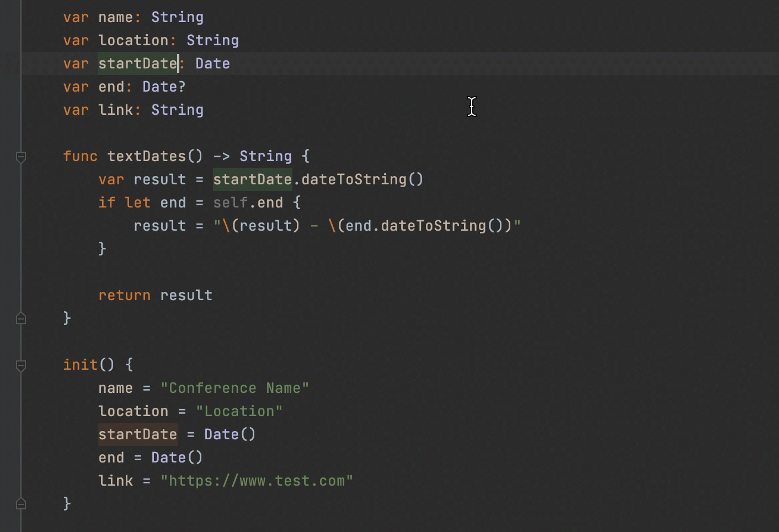779x532 pixels.
Task: Click the textDates function name
Action: 146,156
